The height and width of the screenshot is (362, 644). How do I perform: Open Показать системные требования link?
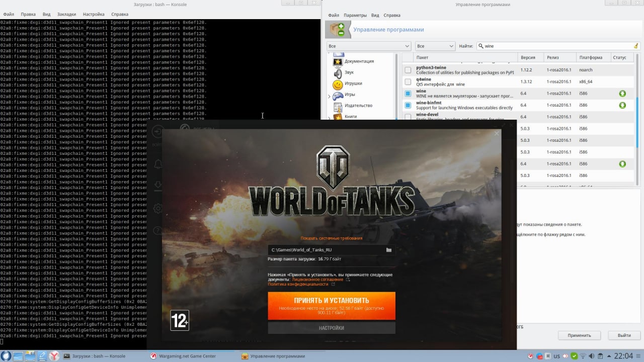pyautogui.click(x=332, y=238)
